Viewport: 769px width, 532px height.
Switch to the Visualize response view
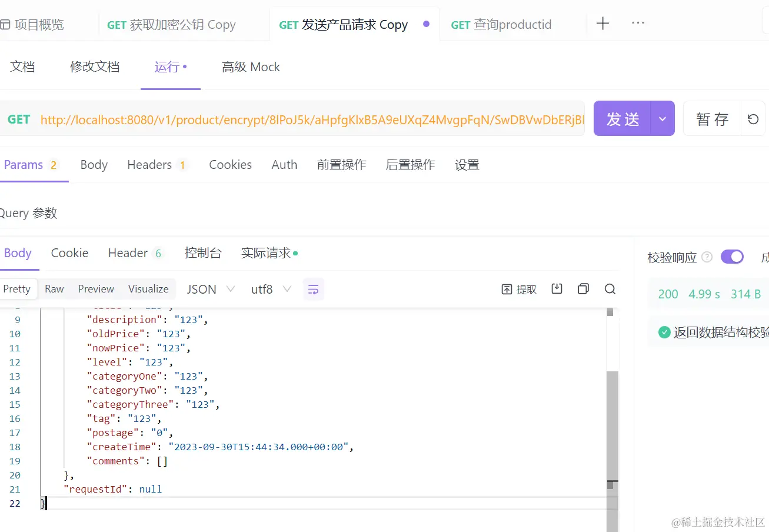[148, 289]
